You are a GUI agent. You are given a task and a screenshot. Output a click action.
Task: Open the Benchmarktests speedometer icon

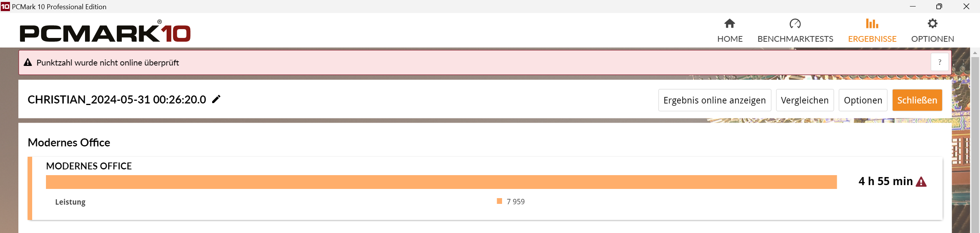tap(795, 24)
